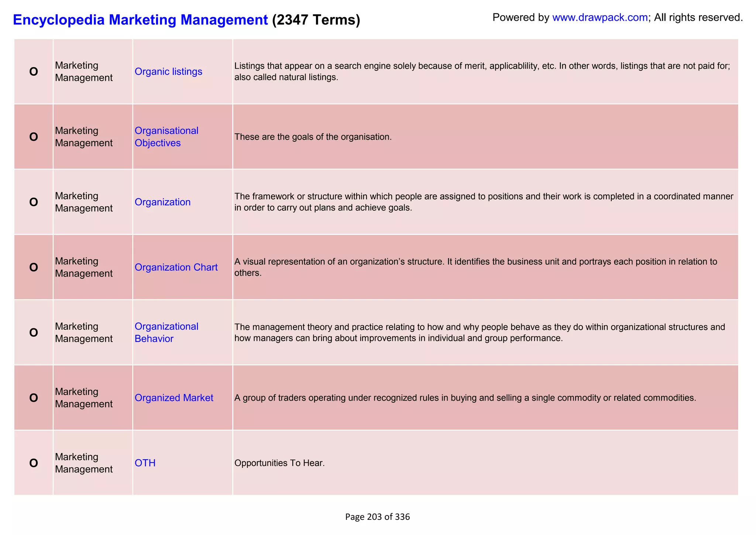756x535 pixels.
Task: Click Marketing Management in the Organized Market row
Action: (84, 398)
